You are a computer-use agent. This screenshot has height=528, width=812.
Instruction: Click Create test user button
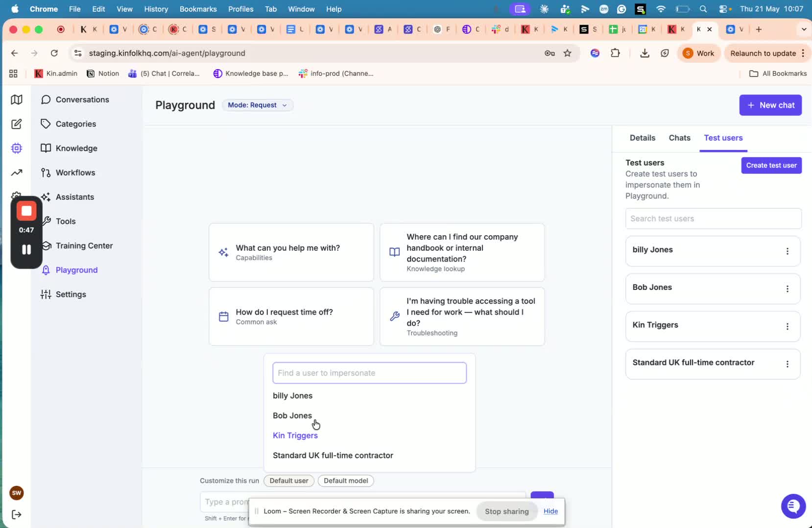pos(771,165)
